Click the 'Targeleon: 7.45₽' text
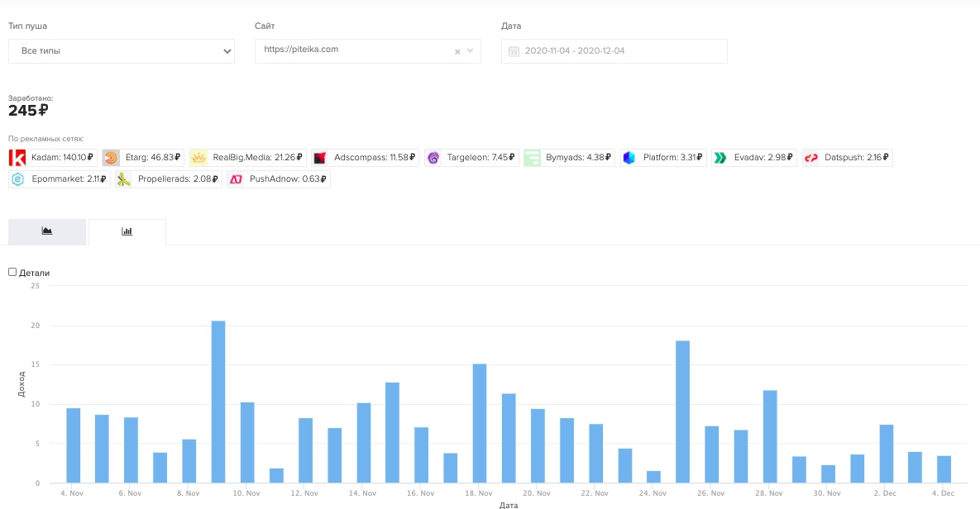This screenshot has width=980, height=509. click(480, 157)
